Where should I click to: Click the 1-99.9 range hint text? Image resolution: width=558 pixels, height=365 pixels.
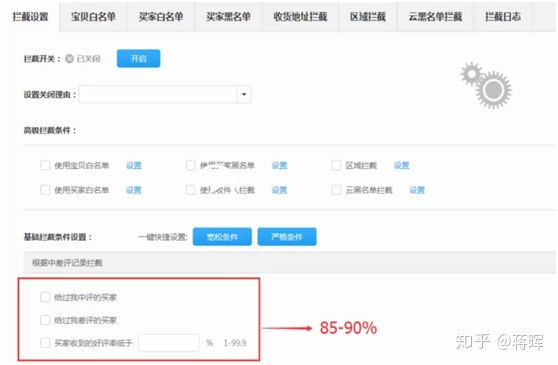coord(235,343)
